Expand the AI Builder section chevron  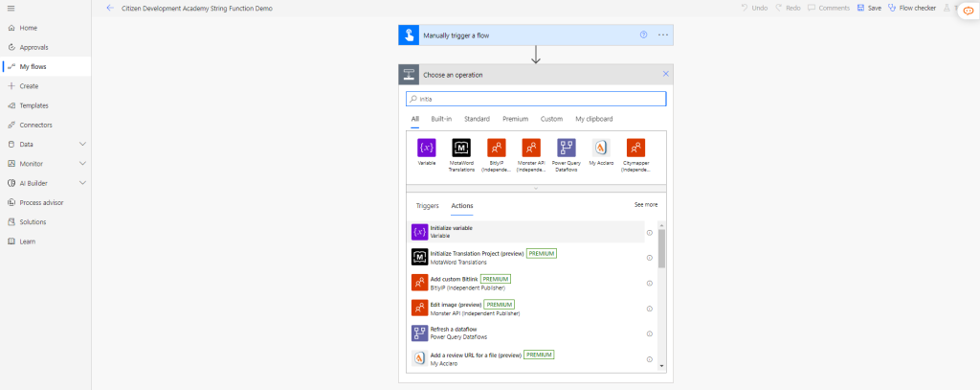(82, 183)
